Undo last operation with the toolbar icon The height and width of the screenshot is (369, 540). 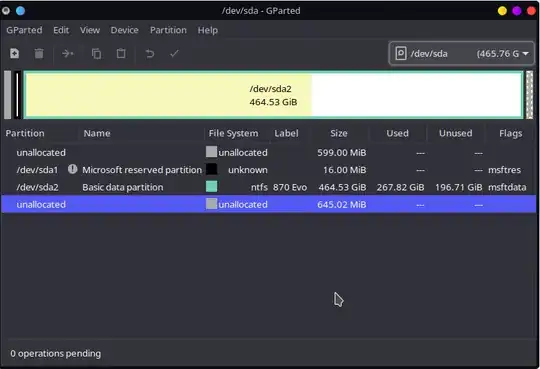pos(149,53)
